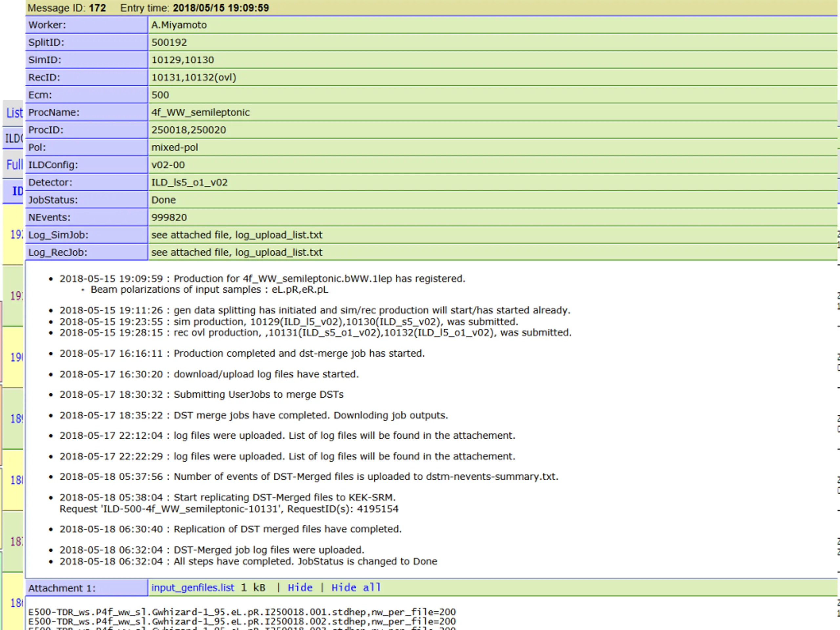The height and width of the screenshot is (630, 840).
Task: Click the 22:22:29 log files uploaded entry
Action: 287,456
